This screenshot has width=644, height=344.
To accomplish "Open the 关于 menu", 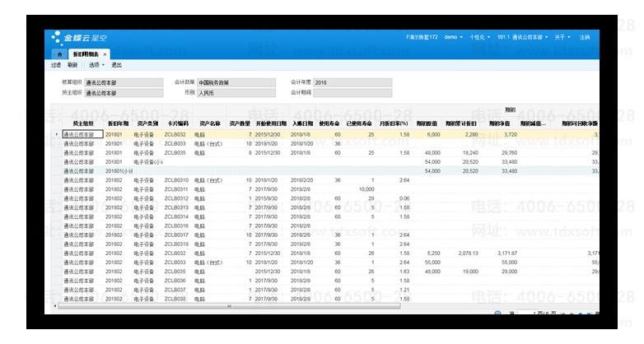I will 562,37.
